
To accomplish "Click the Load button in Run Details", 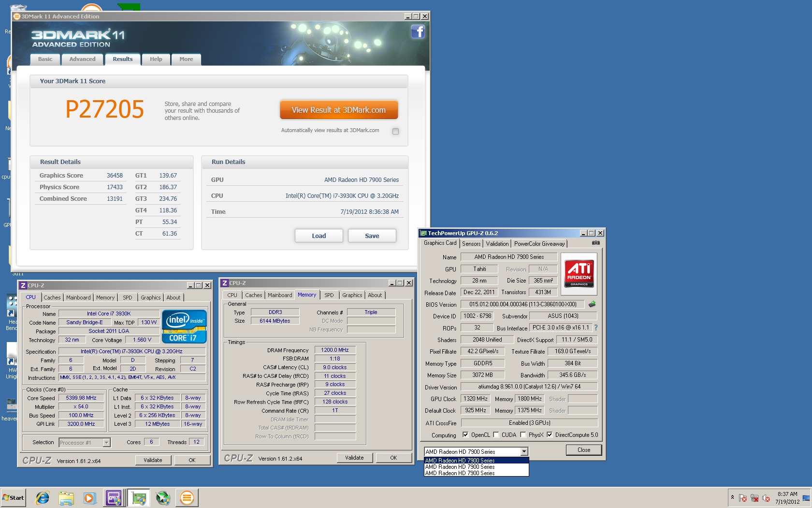I will click(x=319, y=236).
